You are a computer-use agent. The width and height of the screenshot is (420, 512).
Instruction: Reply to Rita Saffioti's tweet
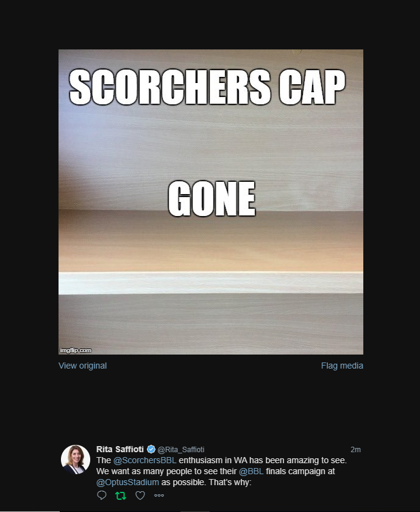[102, 496]
